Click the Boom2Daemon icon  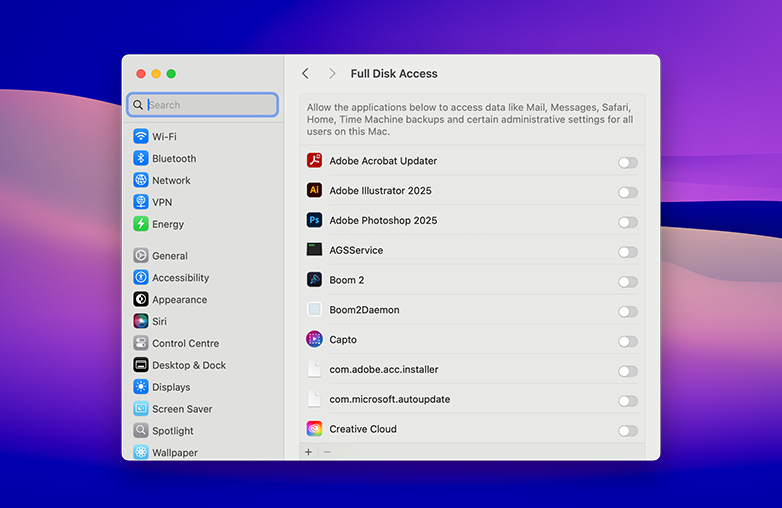point(314,309)
